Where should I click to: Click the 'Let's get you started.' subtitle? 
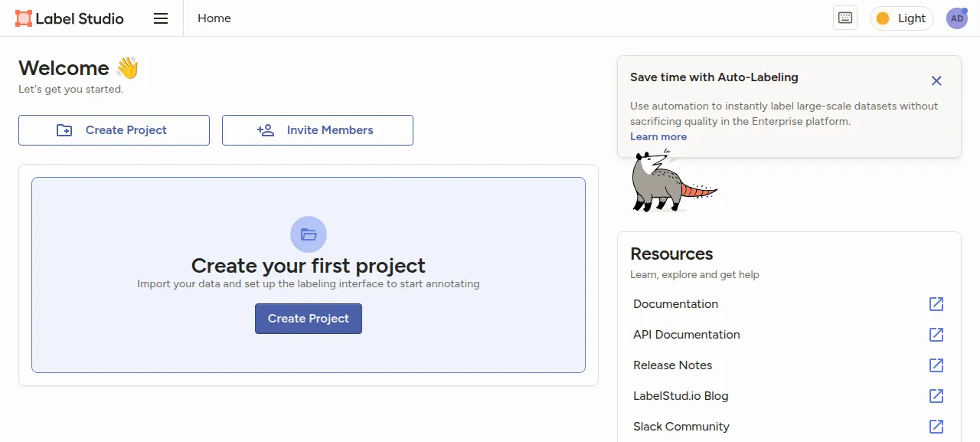point(70,89)
